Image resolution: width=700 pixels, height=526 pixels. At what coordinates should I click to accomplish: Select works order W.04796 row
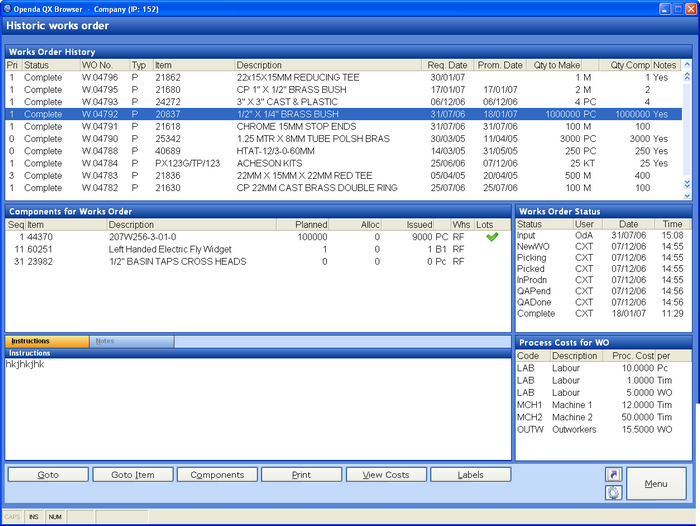click(343, 77)
